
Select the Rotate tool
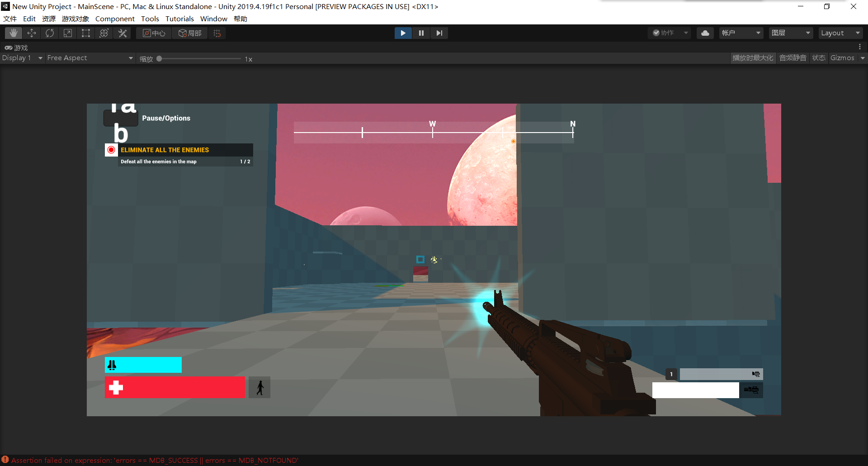pos(49,33)
